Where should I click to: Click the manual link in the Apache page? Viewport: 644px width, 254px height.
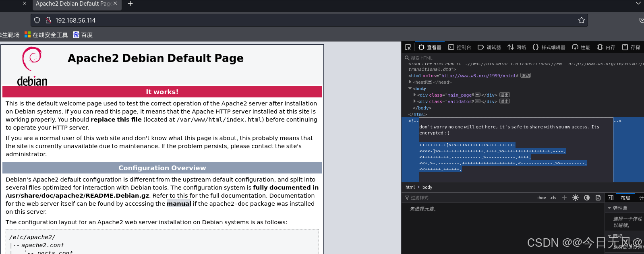[x=179, y=204]
